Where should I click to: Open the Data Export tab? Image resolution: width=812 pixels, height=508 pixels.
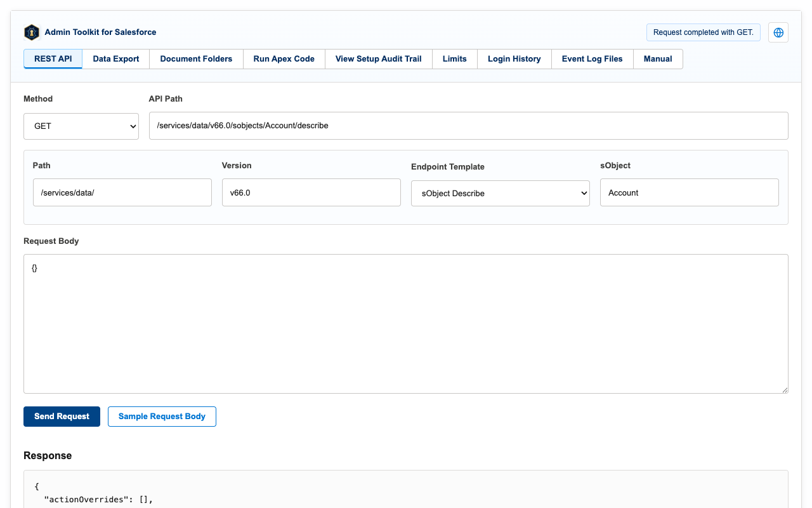pyautogui.click(x=116, y=59)
